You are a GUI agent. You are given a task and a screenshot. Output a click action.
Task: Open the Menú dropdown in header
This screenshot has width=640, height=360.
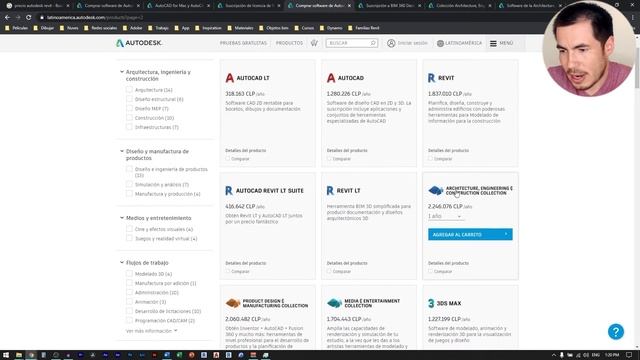pos(502,43)
